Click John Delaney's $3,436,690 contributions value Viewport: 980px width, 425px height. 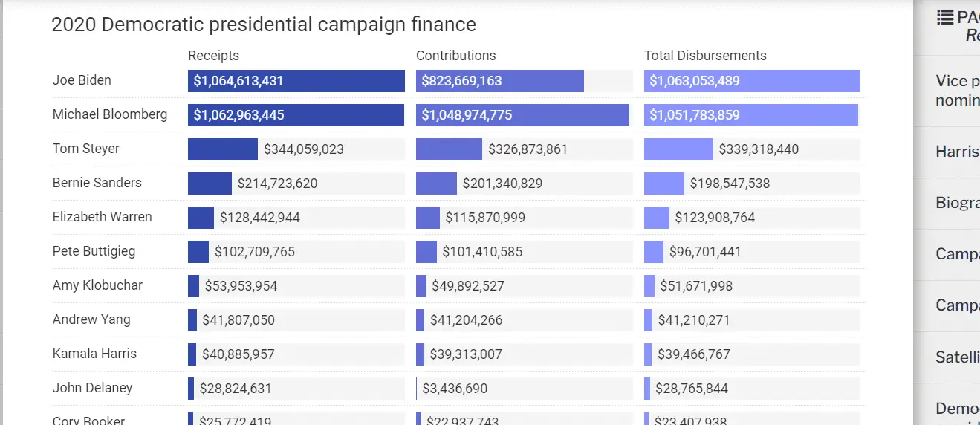[x=455, y=389]
